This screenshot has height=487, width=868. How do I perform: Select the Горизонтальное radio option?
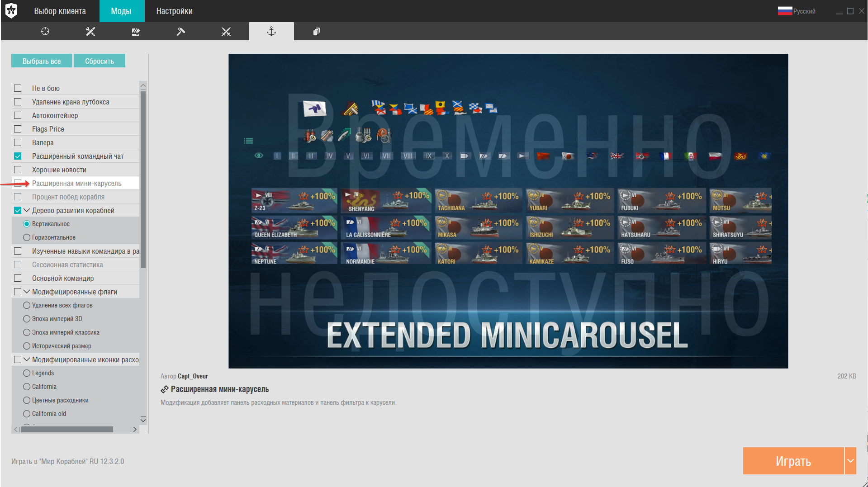click(x=27, y=237)
